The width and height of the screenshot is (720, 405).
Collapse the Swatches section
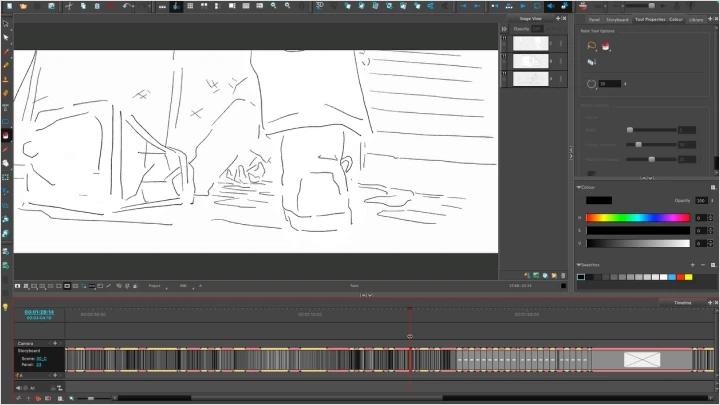[x=578, y=264]
